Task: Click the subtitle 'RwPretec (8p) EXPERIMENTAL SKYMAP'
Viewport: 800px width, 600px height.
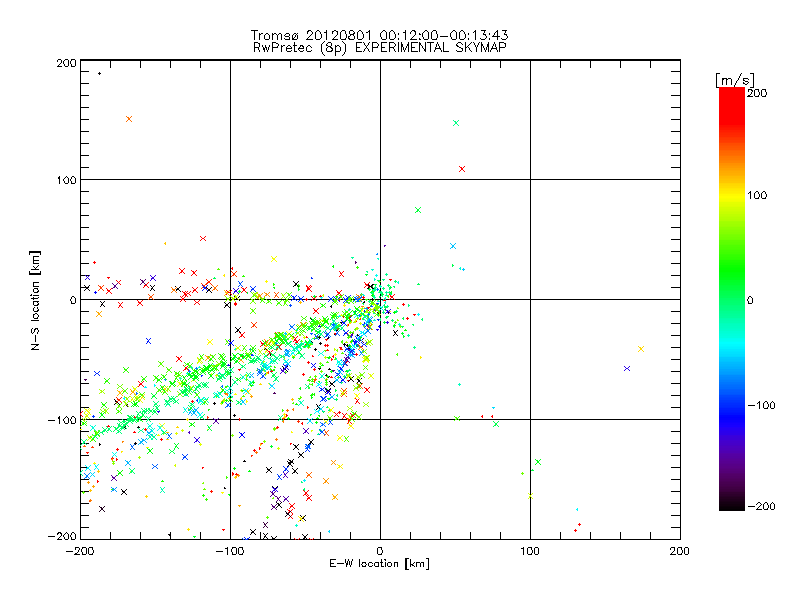Action: point(379,48)
